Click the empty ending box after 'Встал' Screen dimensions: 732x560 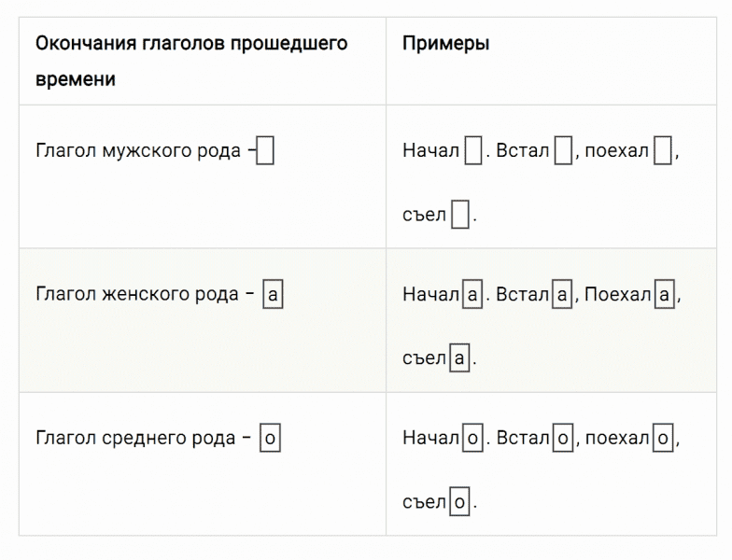[x=563, y=151]
